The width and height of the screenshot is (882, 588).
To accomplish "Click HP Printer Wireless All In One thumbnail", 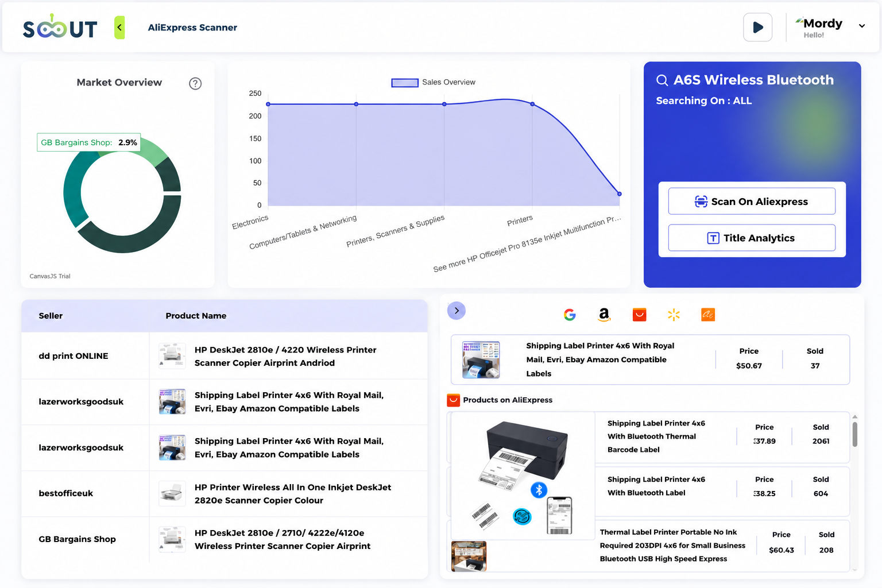I will pos(172,494).
